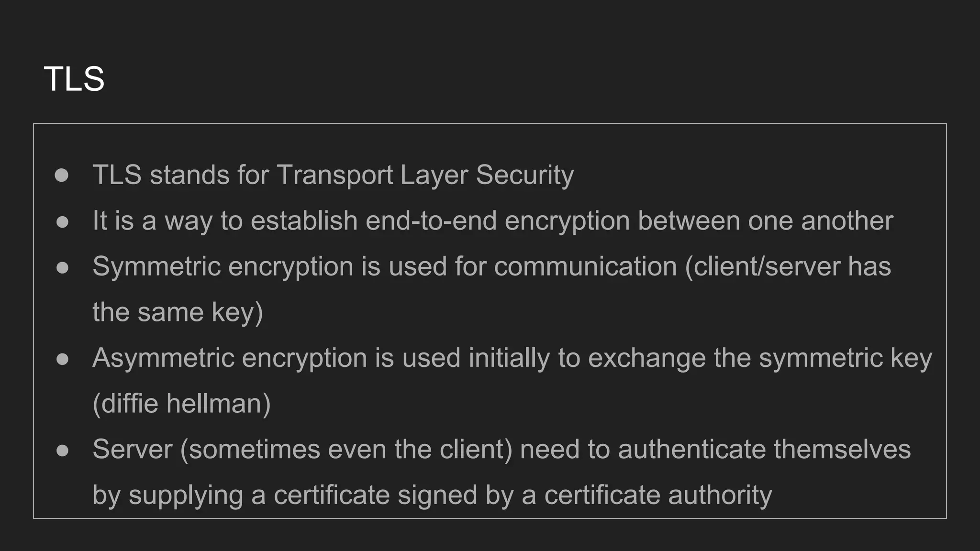Click the bullet before 'Symmetric encryption'

[62, 268]
